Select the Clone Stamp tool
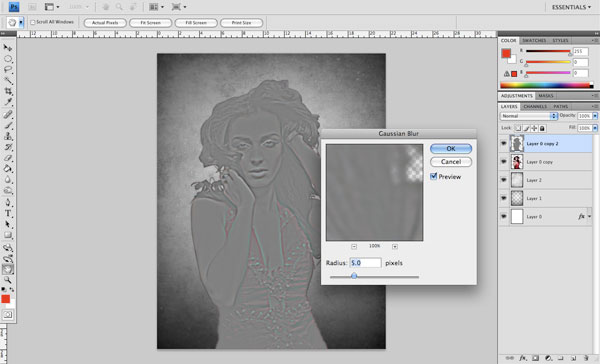The width and height of the screenshot is (600, 364). coord(8,136)
